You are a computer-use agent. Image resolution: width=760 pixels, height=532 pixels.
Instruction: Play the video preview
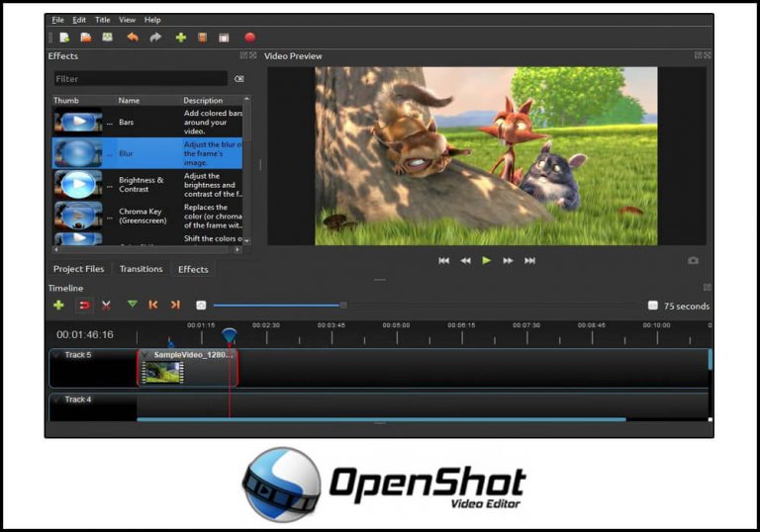coord(486,261)
